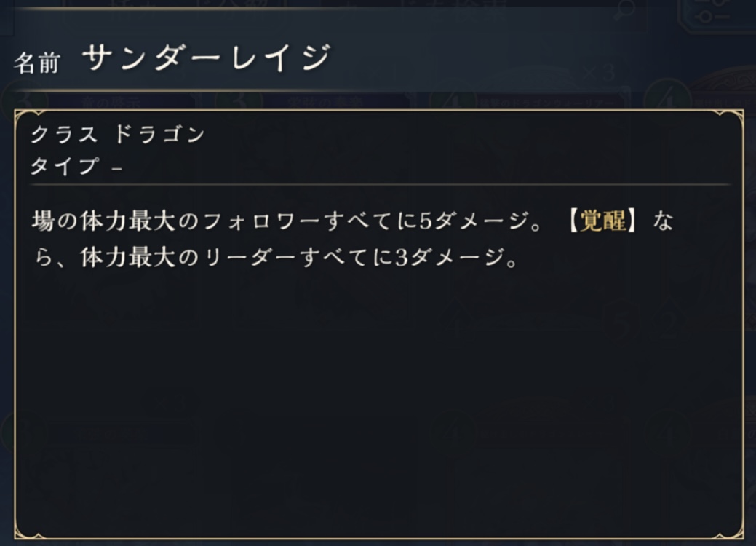
Task: Click the 名前 label
Action: click(x=36, y=63)
